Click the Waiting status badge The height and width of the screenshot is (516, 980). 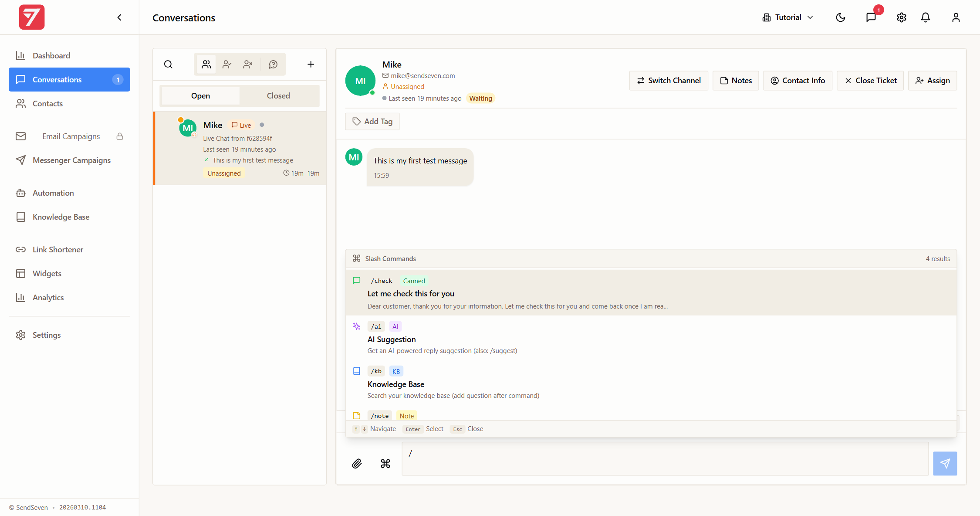tap(480, 98)
